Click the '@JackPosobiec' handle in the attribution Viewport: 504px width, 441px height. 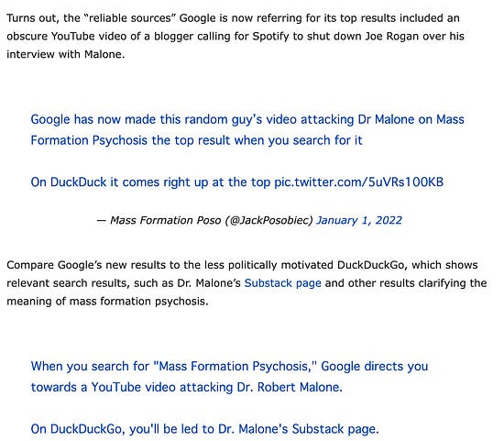268,220
